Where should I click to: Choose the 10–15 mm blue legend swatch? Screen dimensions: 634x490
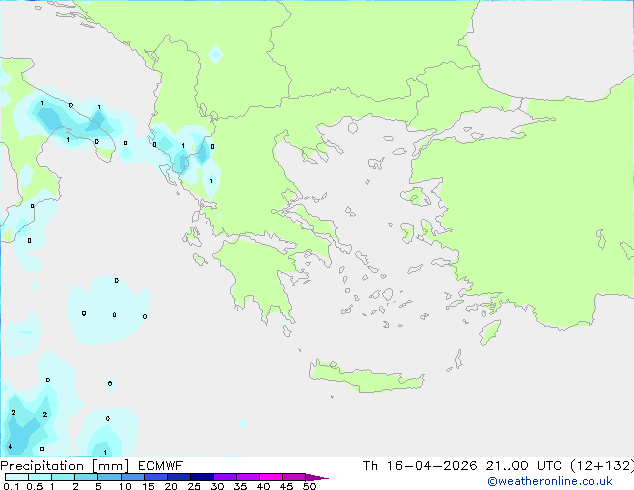(x=132, y=477)
